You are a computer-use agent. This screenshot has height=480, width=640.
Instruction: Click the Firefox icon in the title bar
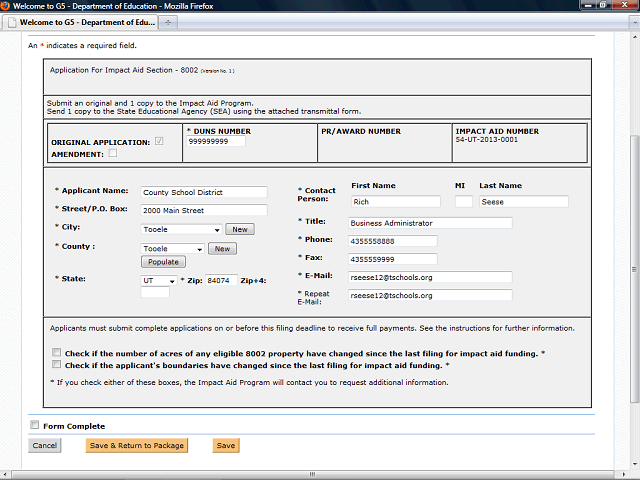pos(7,6)
